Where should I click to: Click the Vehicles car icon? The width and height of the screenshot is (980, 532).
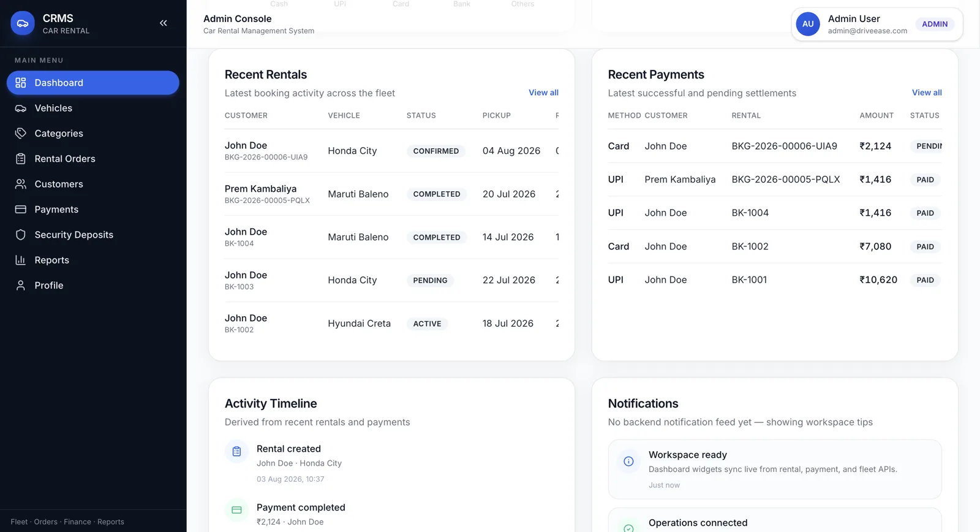pos(21,108)
